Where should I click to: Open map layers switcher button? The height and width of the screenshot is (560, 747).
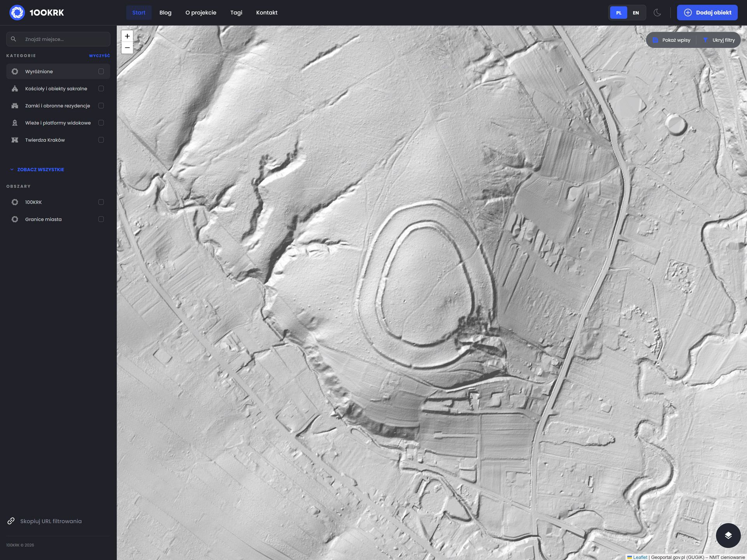(728, 535)
